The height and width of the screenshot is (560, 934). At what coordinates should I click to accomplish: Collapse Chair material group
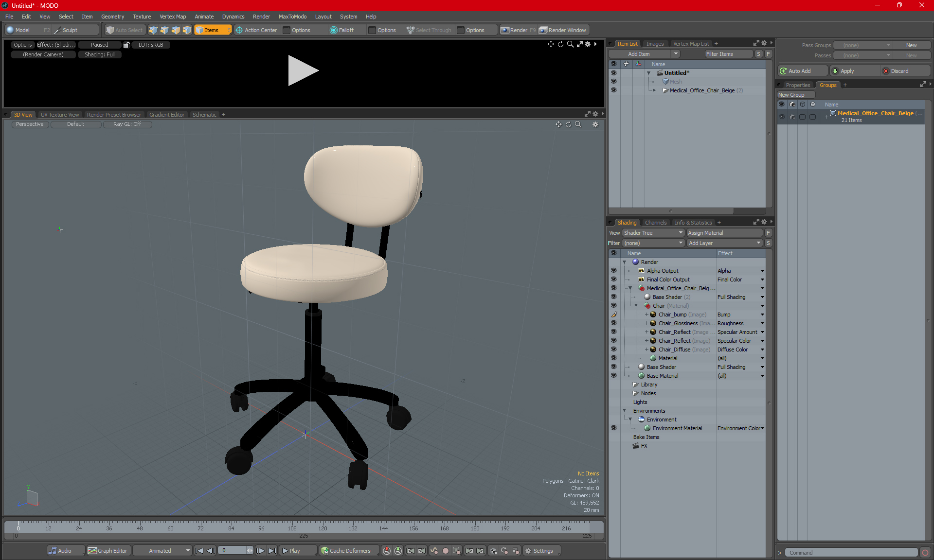pos(636,306)
